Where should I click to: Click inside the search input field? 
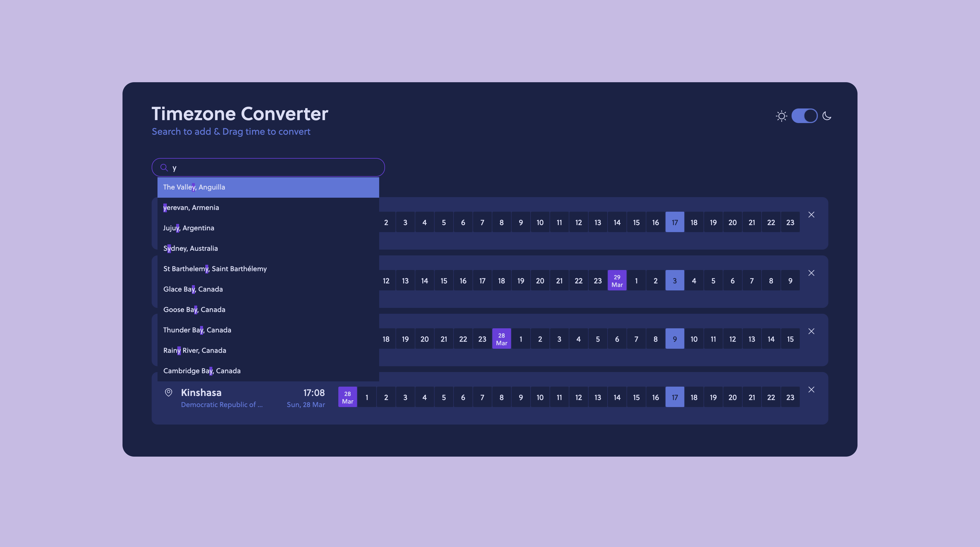(266, 167)
